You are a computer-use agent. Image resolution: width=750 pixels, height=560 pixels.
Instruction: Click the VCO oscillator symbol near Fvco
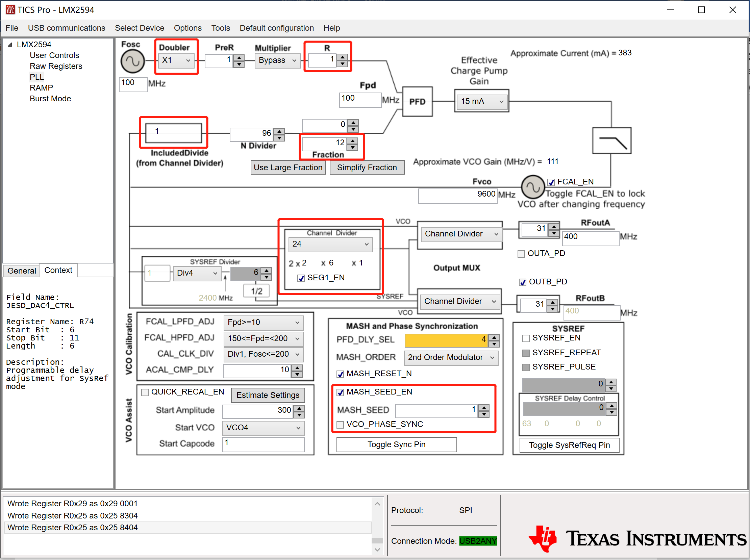tap(532, 187)
